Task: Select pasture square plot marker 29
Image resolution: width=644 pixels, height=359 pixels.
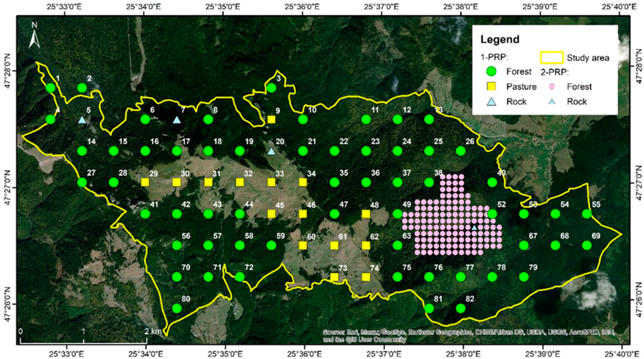Action: click(145, 182)
